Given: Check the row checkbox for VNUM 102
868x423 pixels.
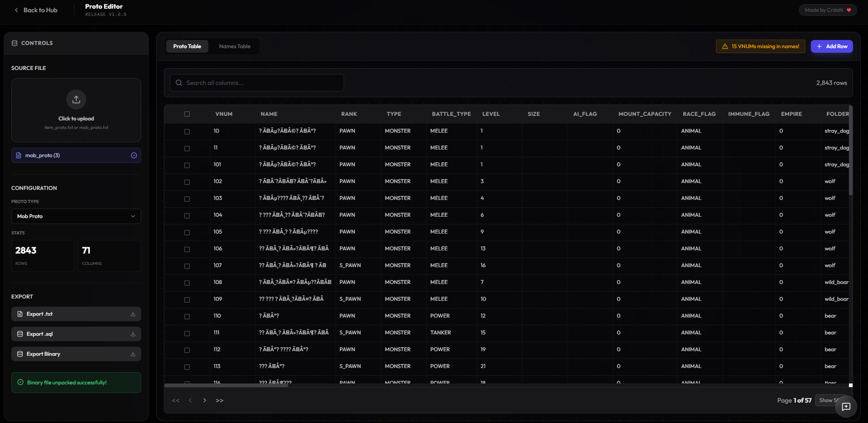Looking at the screenshot, I should coord(187,182).
